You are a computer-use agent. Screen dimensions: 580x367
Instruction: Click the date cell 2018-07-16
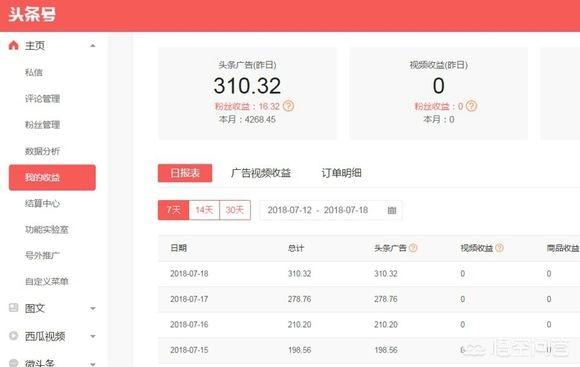[x=189, y=324]
